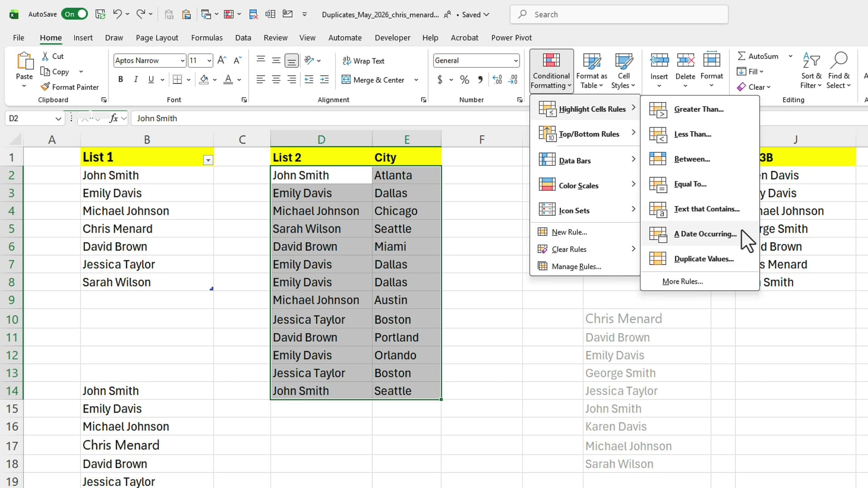
Task: Select Data Bars menu item
Action: pyautogui.click(x=585, y=160)
